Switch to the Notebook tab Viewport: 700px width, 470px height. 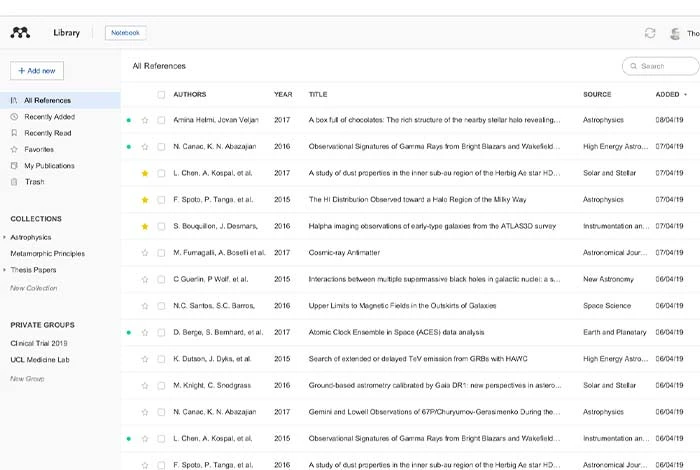tap(125, 33)
